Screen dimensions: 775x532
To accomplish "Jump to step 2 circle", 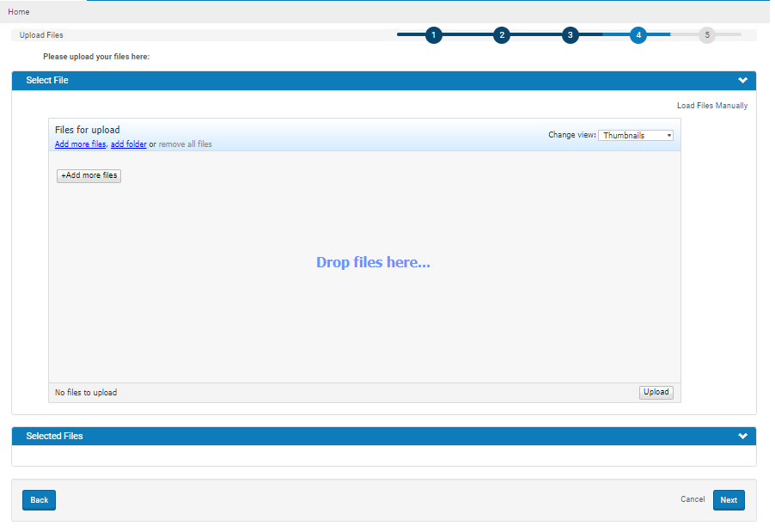I will (x=503, y=35).
